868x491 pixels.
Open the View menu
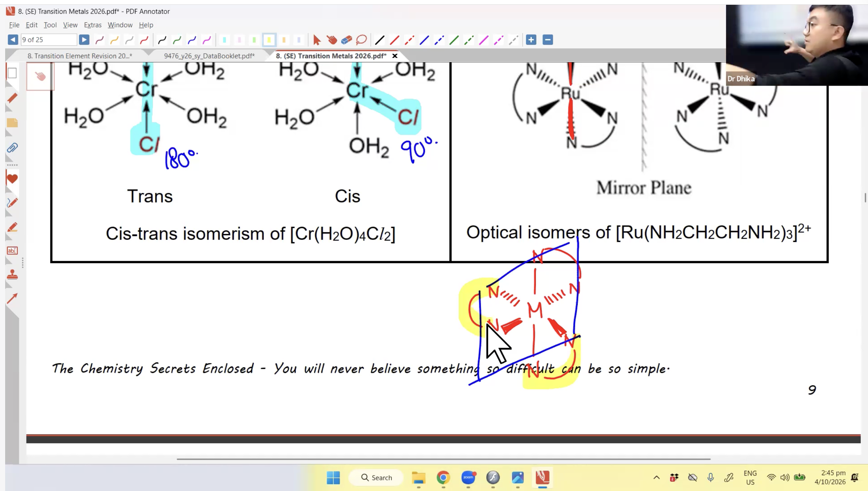pyautogui.click(x=70, y=25)
